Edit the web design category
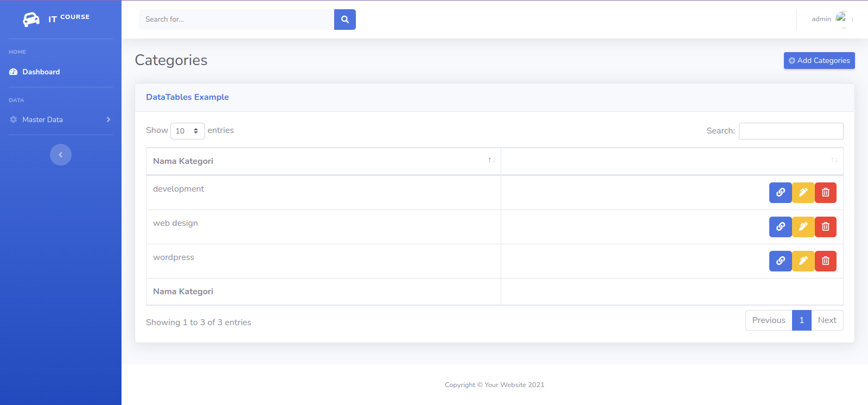This screenshot has height=405, width=868. [803, 227]
